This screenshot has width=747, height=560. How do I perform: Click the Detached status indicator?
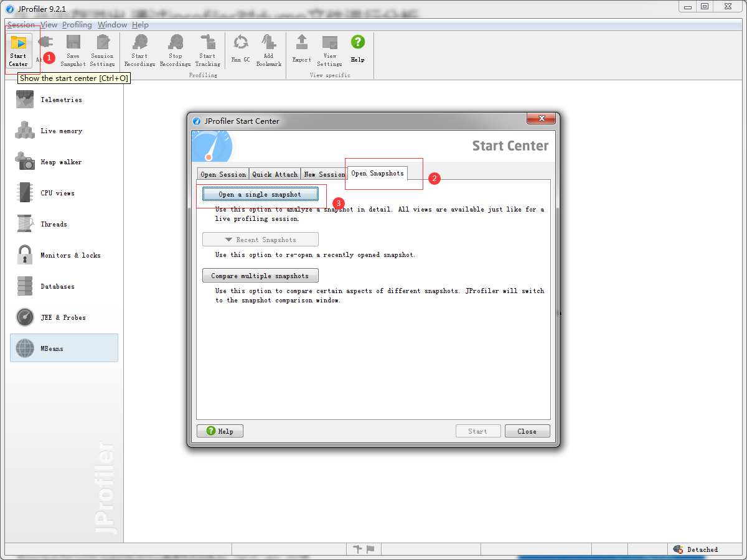pos(700,549)
